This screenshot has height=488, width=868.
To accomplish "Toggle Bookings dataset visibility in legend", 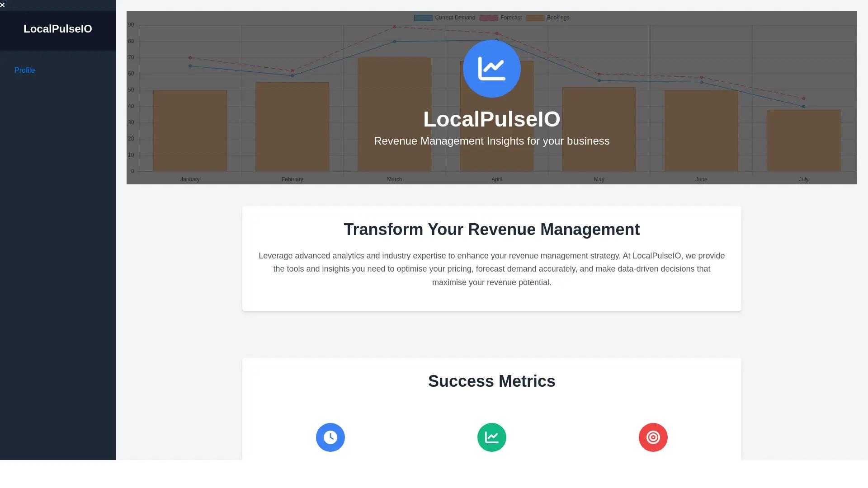I will point(558,18).
